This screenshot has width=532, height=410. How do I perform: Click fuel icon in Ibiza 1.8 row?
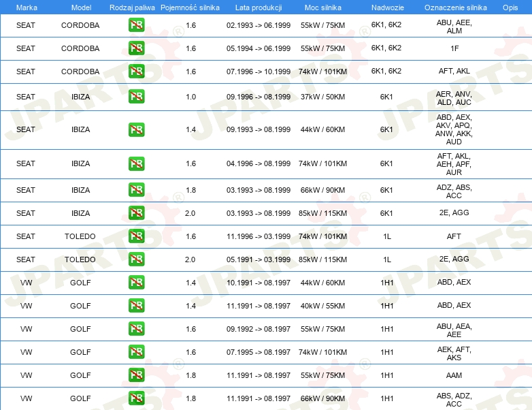click(136, 190)
